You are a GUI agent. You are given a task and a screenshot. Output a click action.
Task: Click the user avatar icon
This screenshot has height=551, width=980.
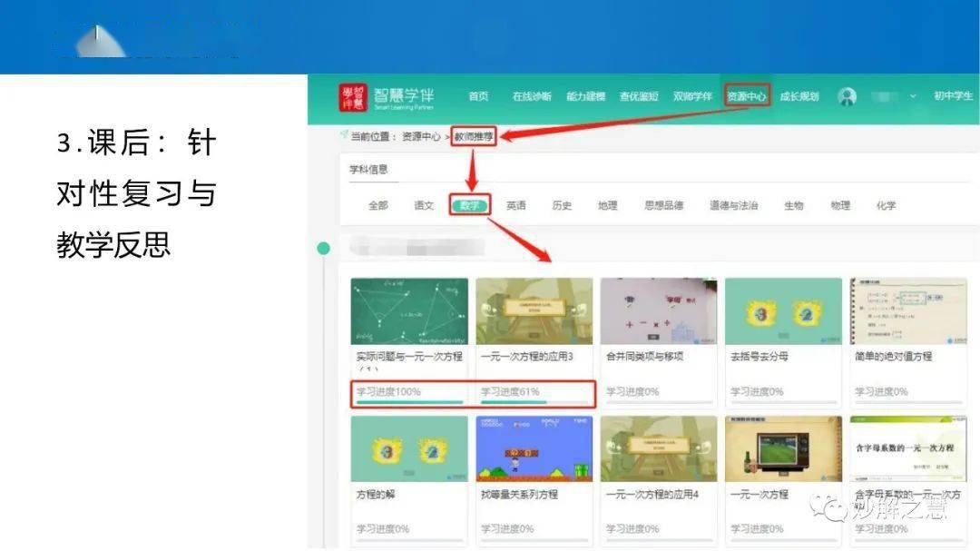[847, 97]
